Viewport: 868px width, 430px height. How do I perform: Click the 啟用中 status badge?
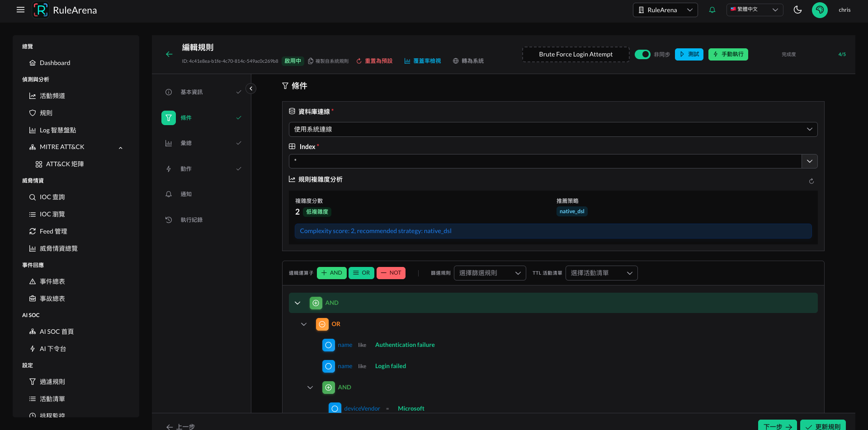tap(293, 61)
